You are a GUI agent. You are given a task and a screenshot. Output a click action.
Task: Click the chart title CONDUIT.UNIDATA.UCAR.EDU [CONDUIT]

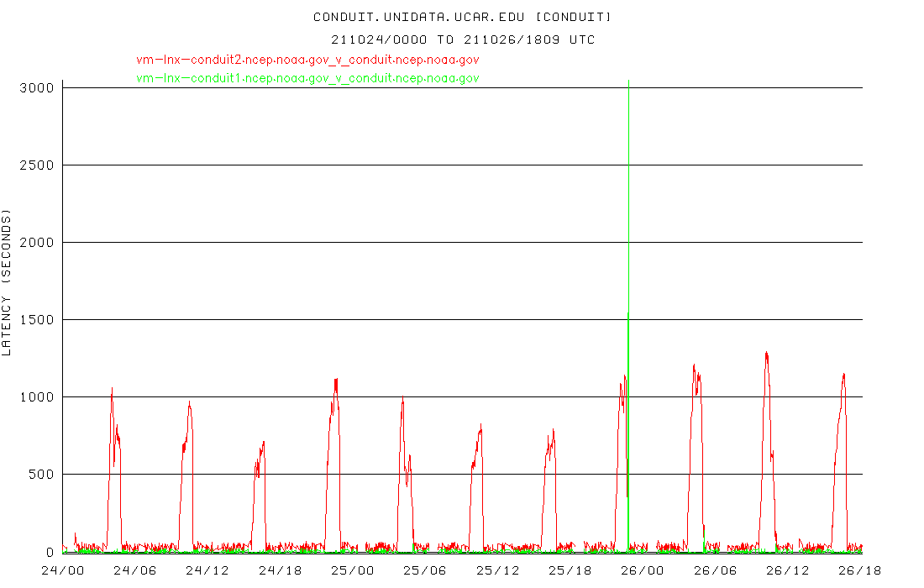click(462, 17)
